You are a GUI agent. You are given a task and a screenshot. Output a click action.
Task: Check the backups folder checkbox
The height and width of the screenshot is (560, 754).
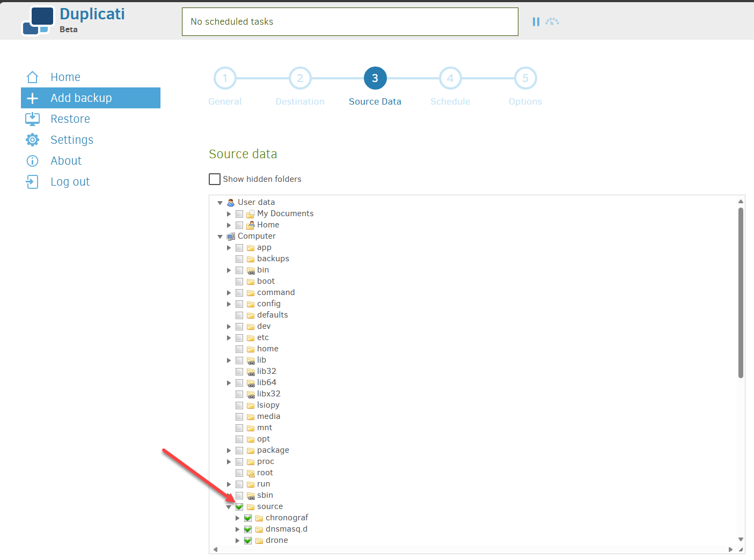tap(239, 259)
